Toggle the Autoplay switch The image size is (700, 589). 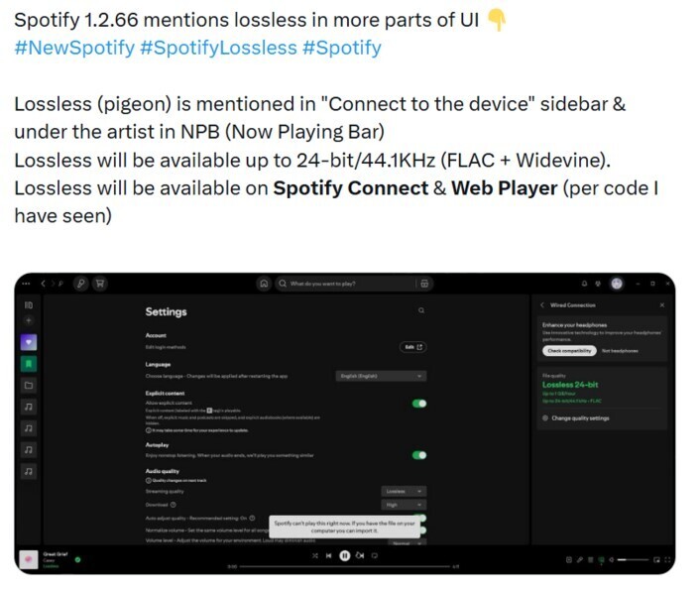point(419,455)
